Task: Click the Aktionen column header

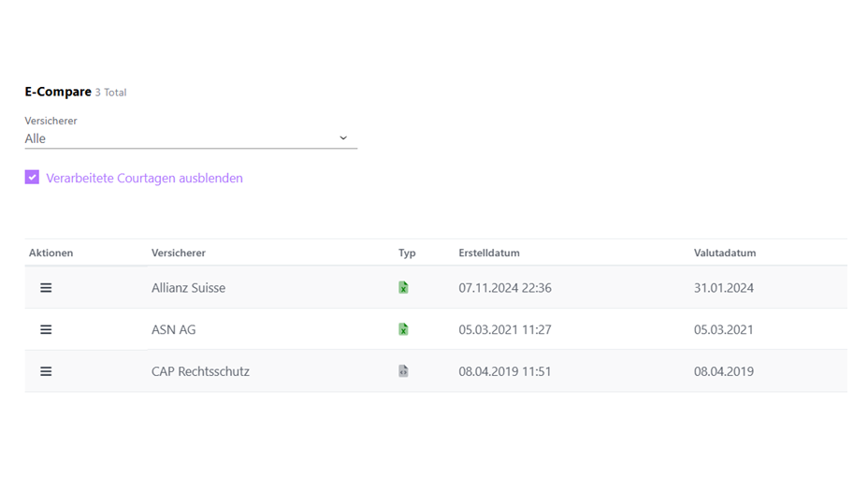Action: tap(51, 253)
